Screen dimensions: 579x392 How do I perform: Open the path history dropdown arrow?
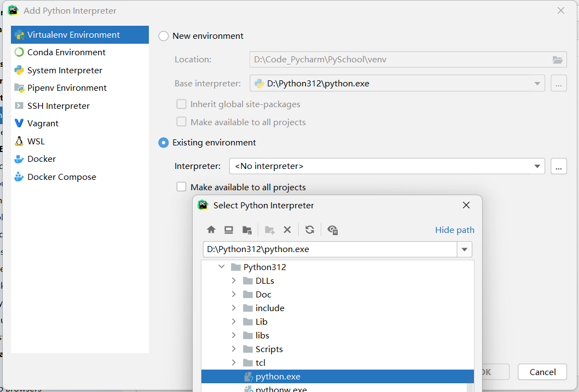coord(465,249)
